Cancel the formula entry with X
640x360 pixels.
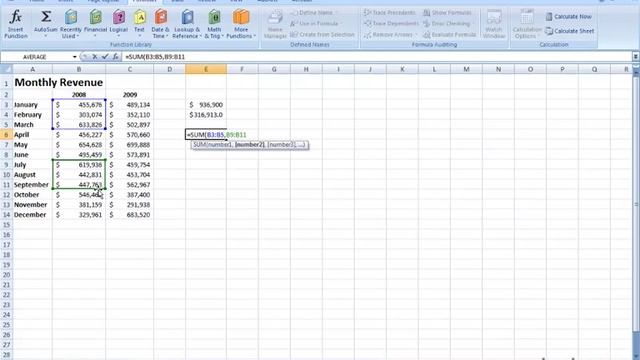[95, 57]
